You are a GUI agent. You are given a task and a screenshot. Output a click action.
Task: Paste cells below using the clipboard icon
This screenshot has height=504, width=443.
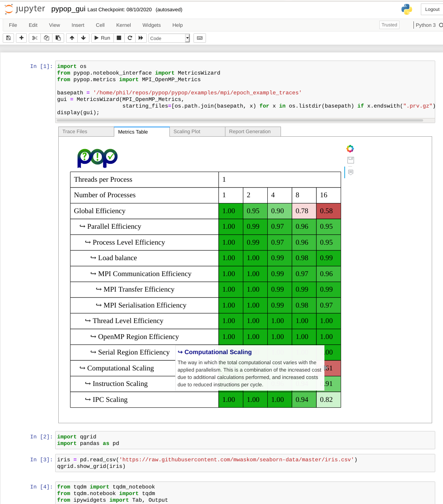tap(58, 38)
